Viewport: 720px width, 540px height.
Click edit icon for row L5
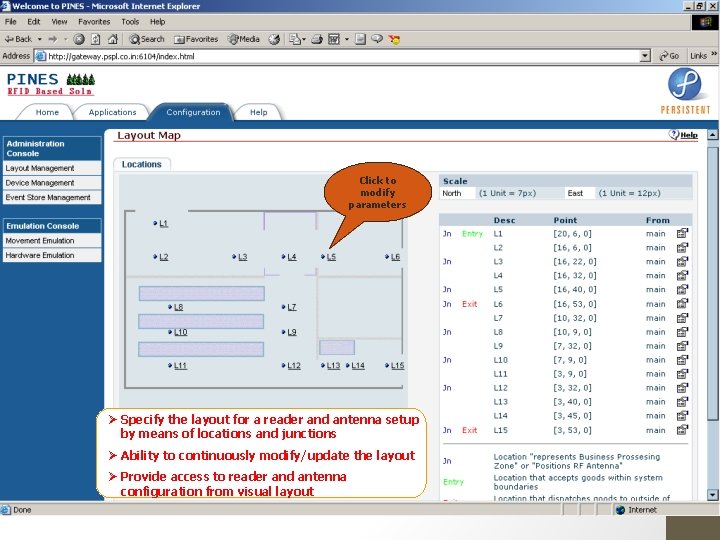coord(682,289)
